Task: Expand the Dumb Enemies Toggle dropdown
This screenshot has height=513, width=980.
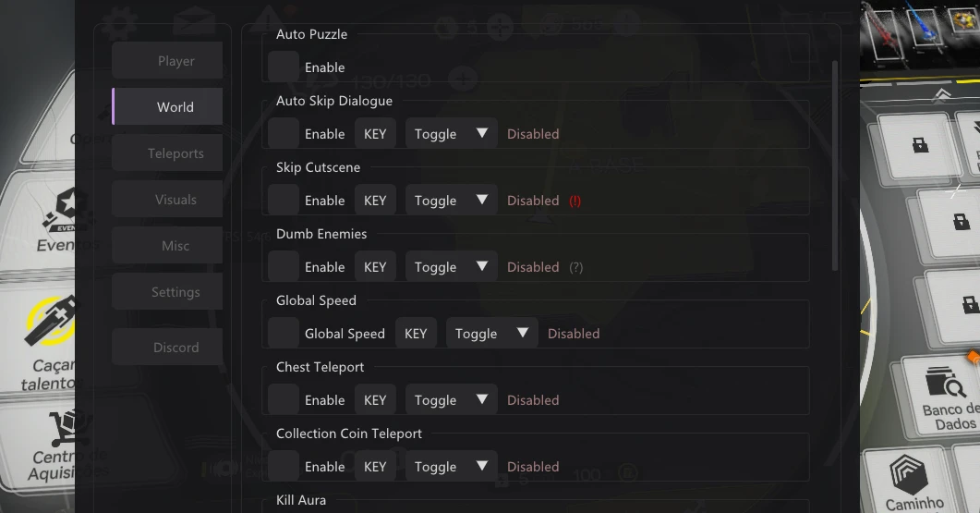Action: tap(451, 267)
